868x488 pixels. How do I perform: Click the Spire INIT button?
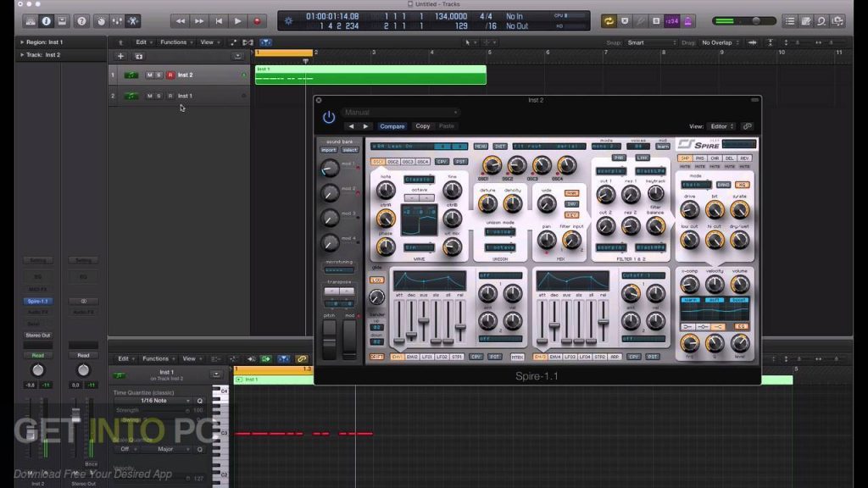click(500, 146)
